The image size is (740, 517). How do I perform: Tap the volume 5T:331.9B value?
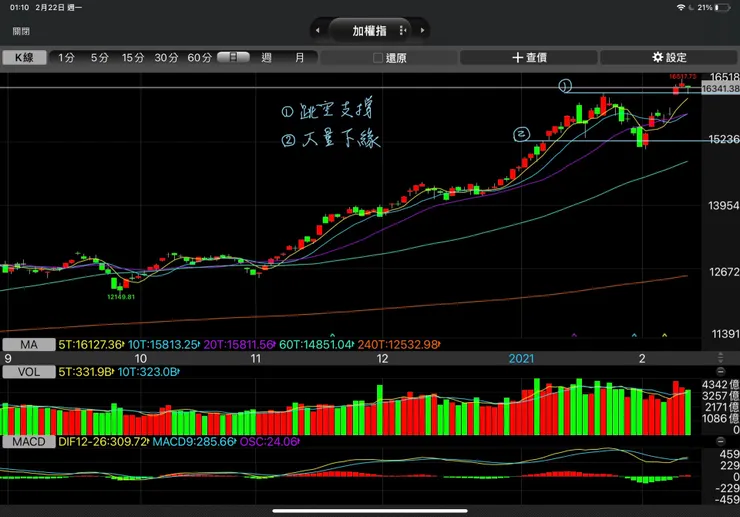point(85,372)
